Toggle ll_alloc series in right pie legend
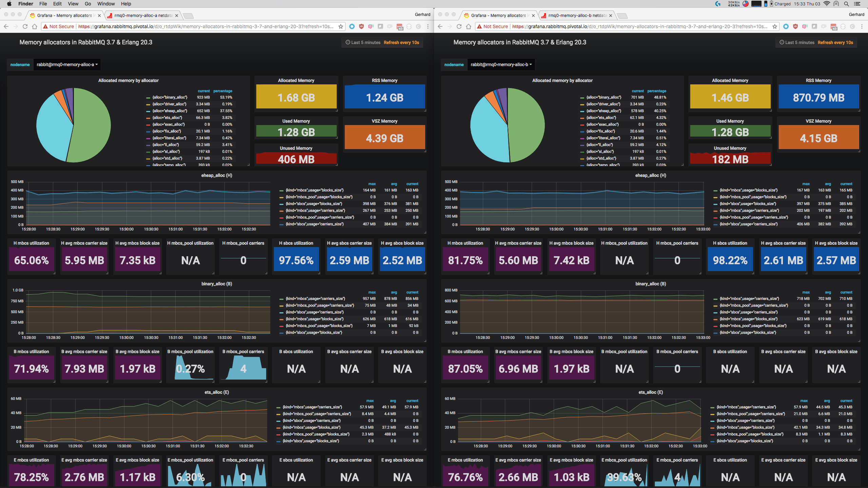Viewport: 868px width, 488px height. pos(600,145)
